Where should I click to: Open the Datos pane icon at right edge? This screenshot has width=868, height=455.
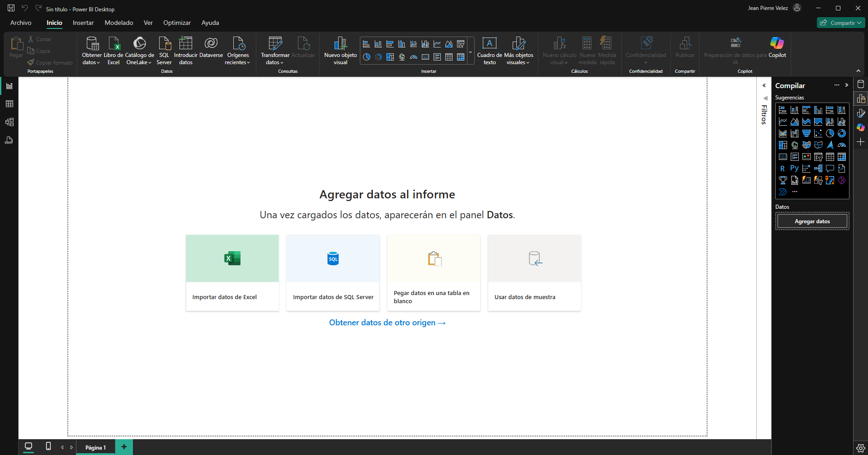tap(861, 84)
